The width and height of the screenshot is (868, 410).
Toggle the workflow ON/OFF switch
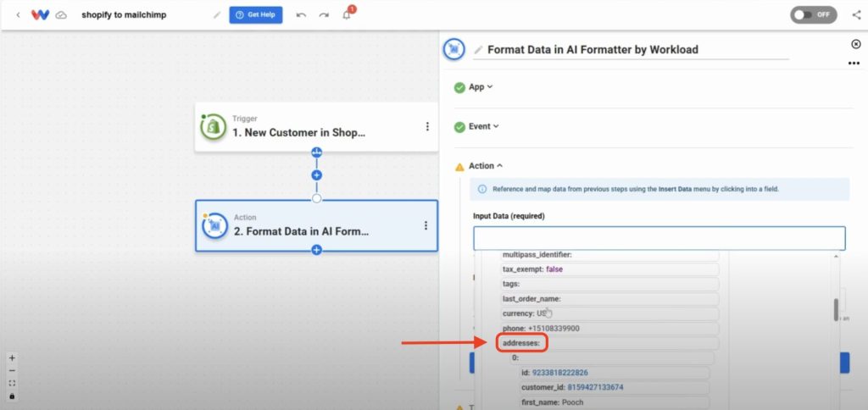click(x=813, y=15)
